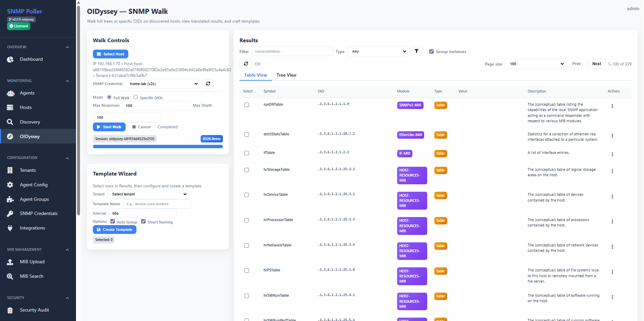Switch to the Tree View tab
This screenshot has width=644, height=321.
286,75
